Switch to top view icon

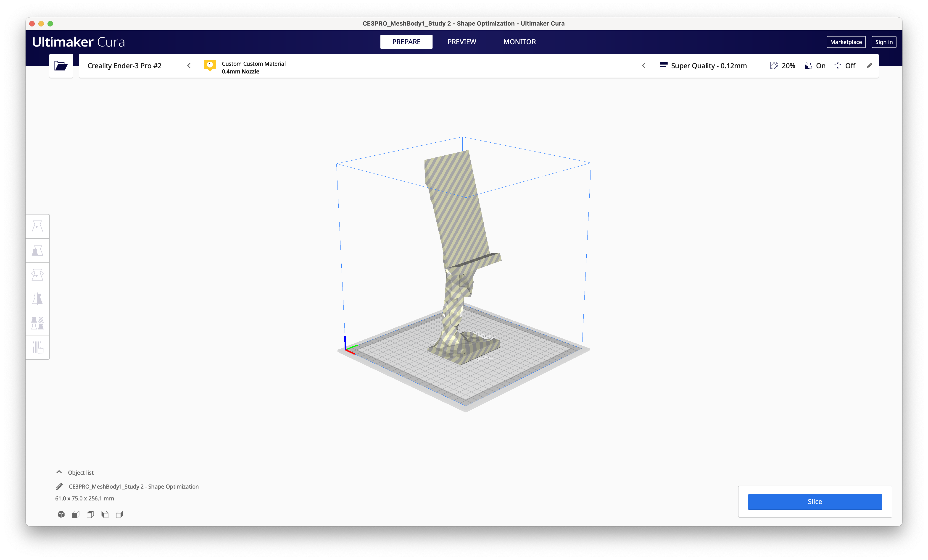90,514
